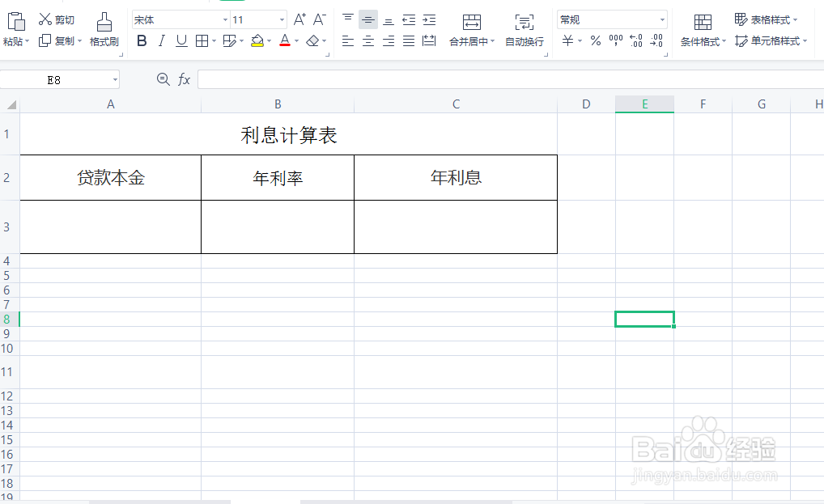Screen dimensions: 824x504
Task: Click the yellow fill color swatch
Action: [259, 45]
